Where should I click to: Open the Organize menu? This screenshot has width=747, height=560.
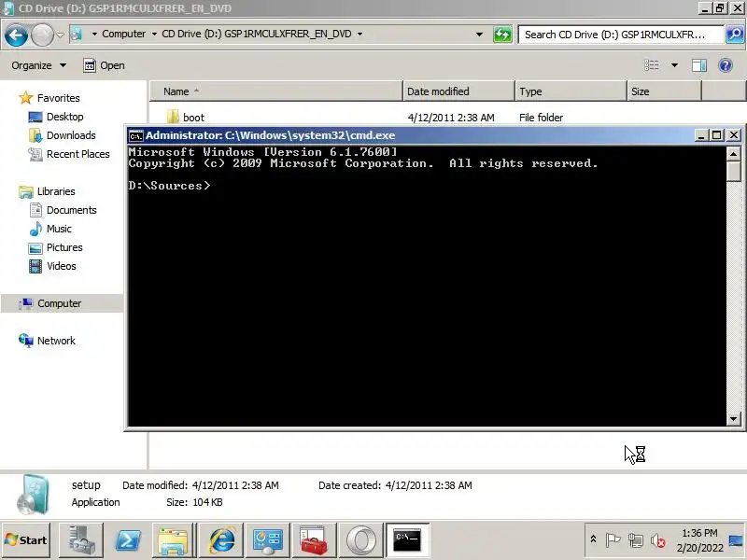(39, 65)
